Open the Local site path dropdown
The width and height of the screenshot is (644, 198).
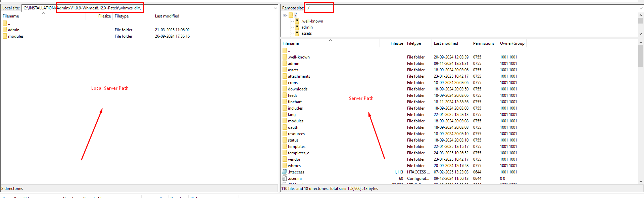(x=275, y=8)
